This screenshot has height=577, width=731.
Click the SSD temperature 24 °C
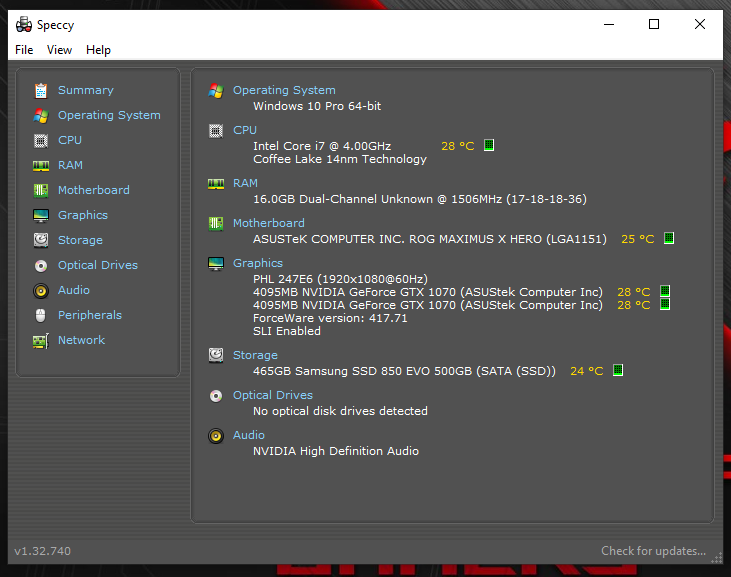(587, 371)
